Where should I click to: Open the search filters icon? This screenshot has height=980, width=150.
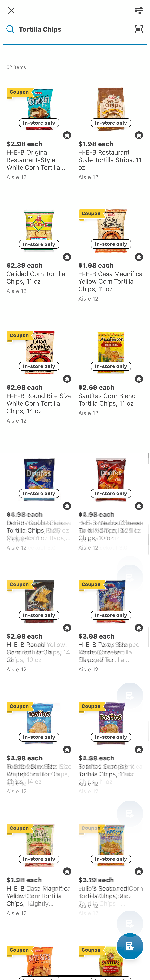139,10
